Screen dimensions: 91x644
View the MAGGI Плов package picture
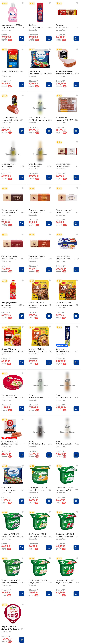[40, 336]
